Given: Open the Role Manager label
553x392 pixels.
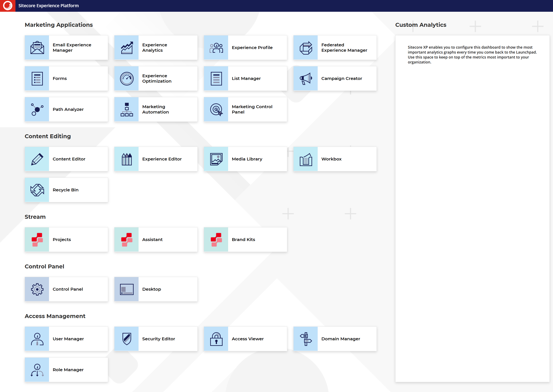Looking at the screenshot, I should [68, 370].
